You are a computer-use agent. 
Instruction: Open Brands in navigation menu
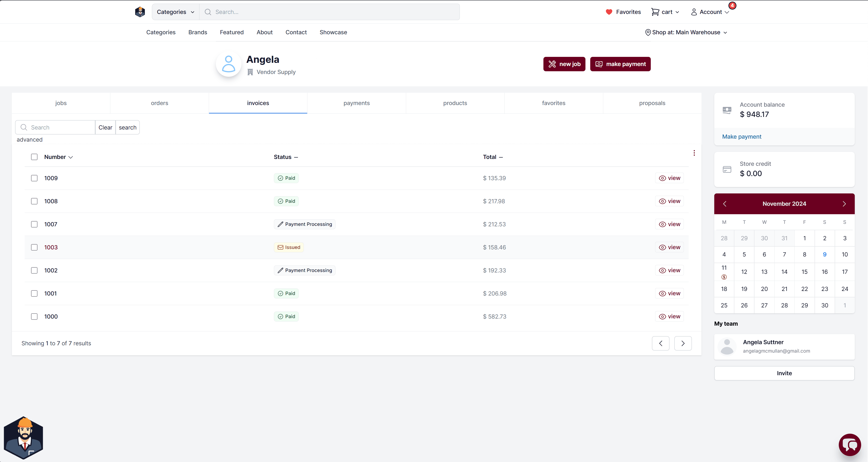coord(197,32)
